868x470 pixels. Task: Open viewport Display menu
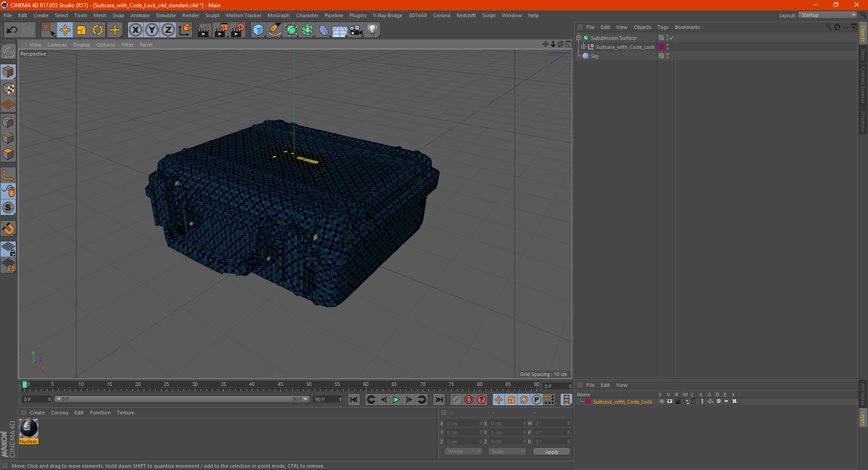81,45
